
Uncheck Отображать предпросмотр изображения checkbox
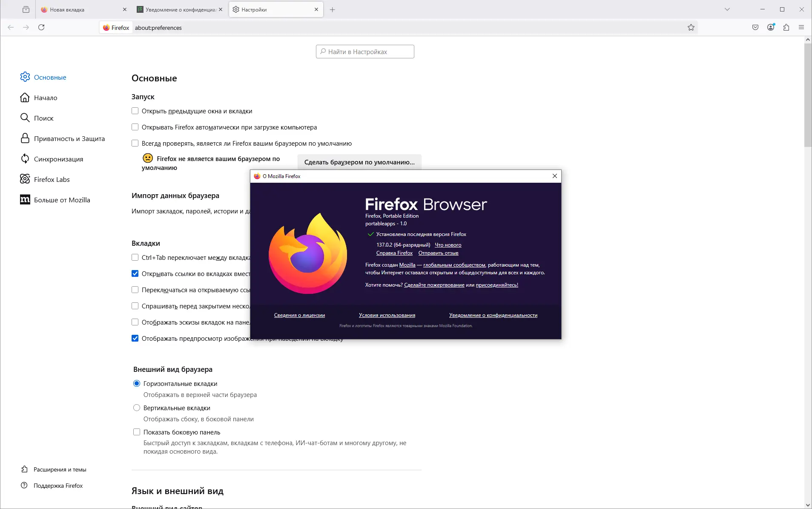pos(135,338)
